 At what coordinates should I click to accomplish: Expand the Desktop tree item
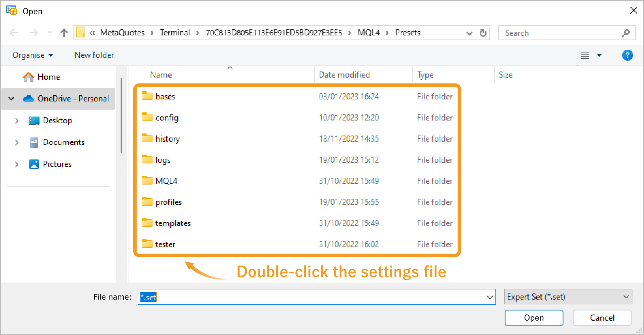pos(17,120)
